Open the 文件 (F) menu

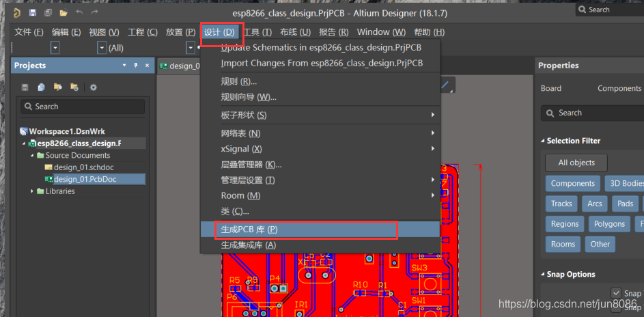(x=29, y=32)
